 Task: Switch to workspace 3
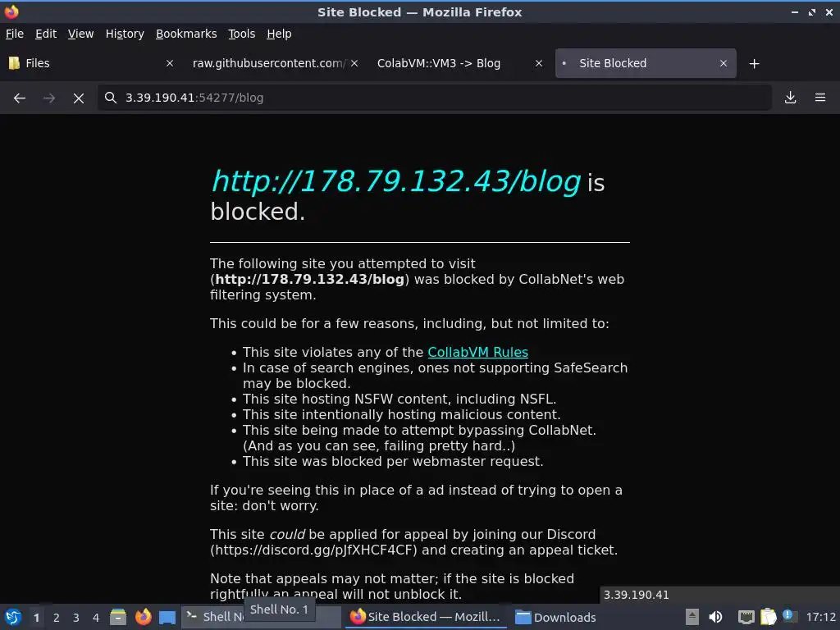pyautogui.click(x=76, y=618)
